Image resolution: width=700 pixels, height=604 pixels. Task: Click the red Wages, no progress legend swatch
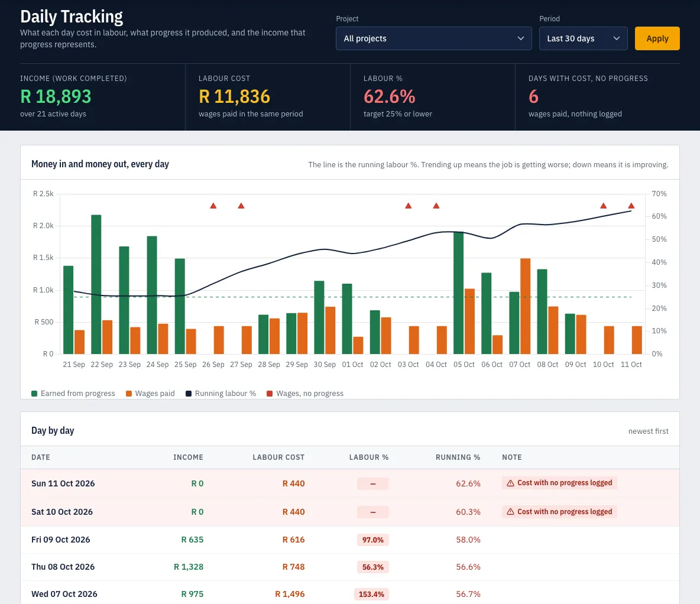tap(270, 393)
